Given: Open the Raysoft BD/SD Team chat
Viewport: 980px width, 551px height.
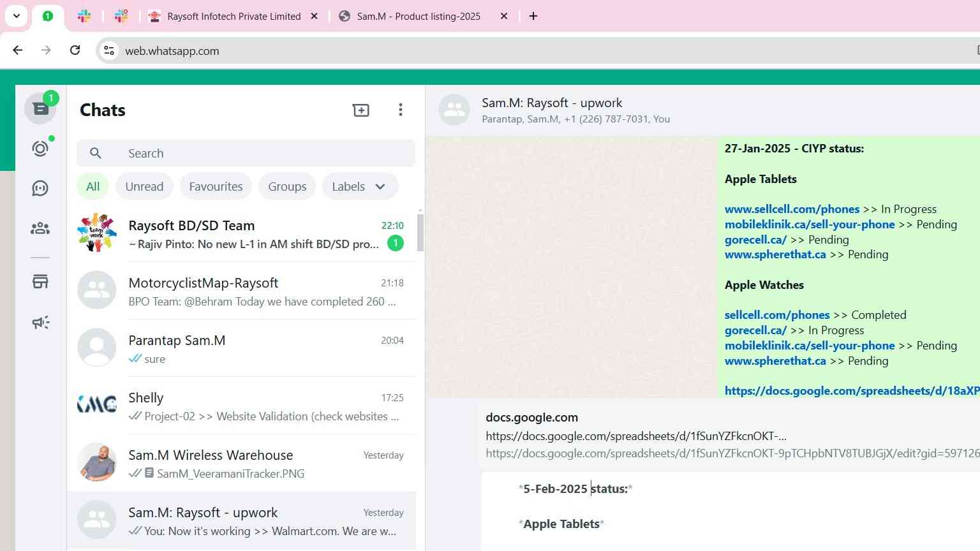Looking at the screenshot, I should (x=241, y=233).
